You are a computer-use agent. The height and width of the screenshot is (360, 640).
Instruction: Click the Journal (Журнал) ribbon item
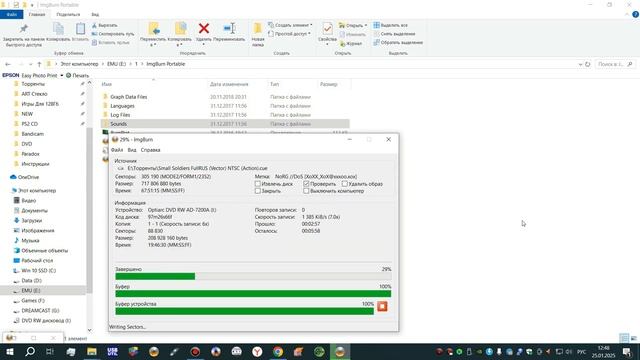pyautogui.click(x=351, y=43)
